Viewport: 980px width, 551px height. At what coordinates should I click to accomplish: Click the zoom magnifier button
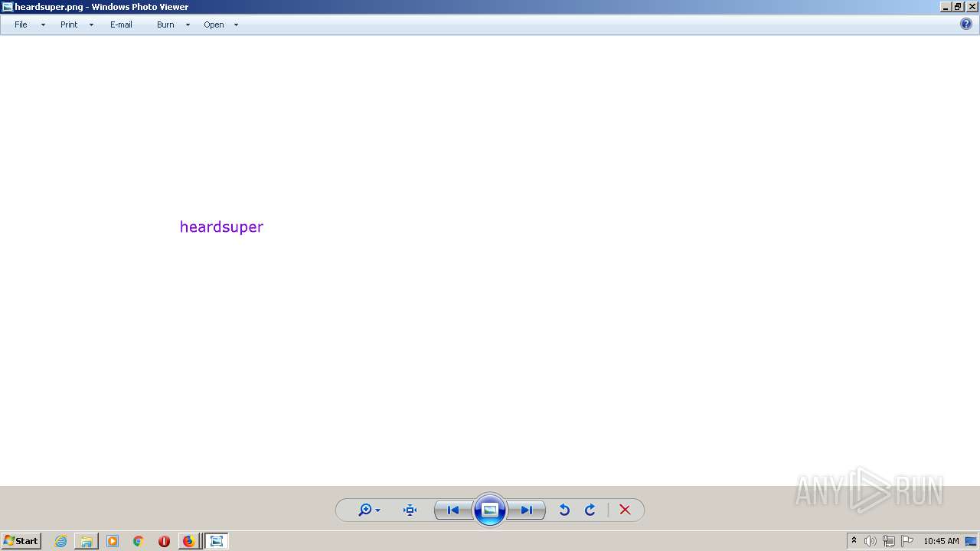click(x=365, y=510)
